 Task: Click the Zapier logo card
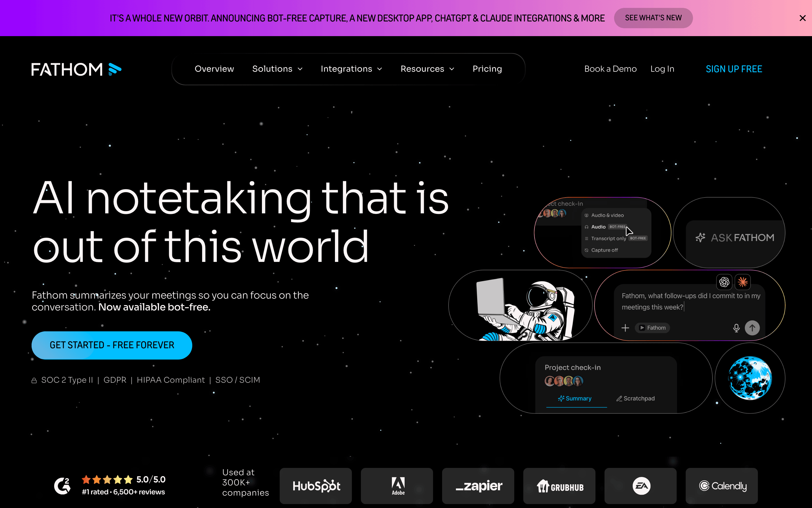tap(478, 486)
